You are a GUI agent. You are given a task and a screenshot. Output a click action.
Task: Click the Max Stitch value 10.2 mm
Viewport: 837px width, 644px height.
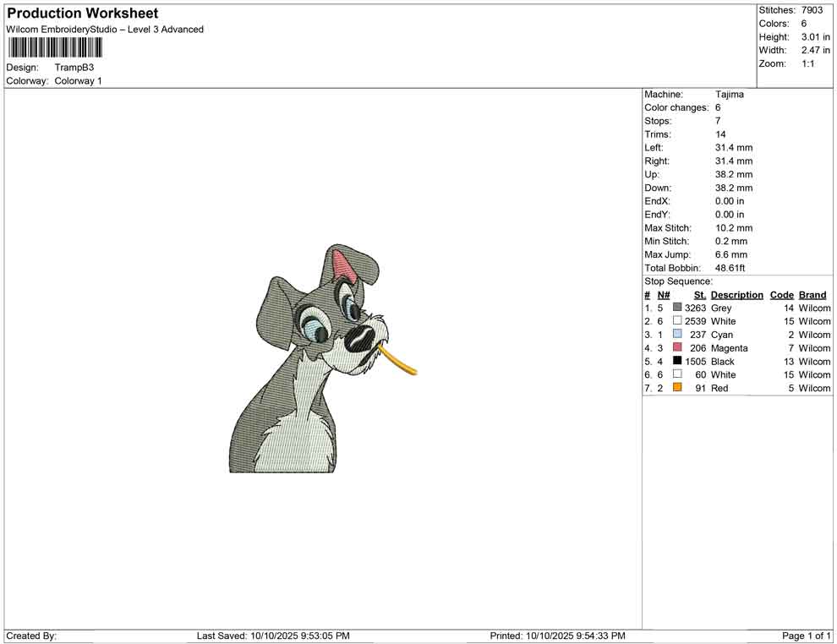tap(734, 228)
